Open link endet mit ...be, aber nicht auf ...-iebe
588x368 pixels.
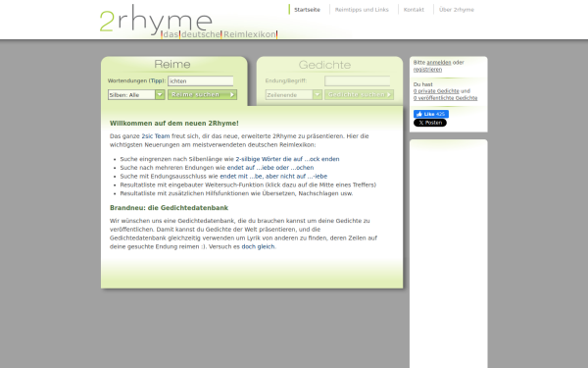click(x=273, y=176)
